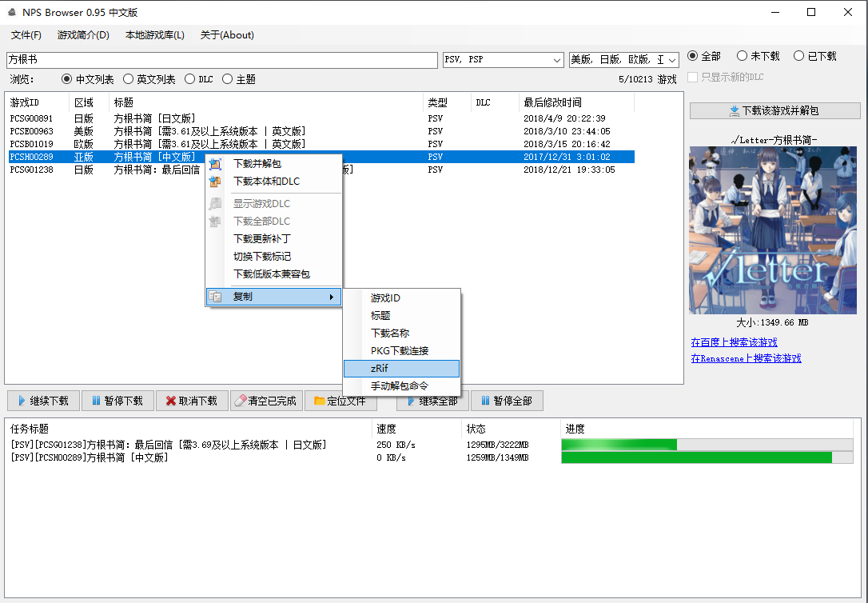Viewport: 868px width, 603px height.
Task: Click the pause icon on 暂停下载 button
Action: coord(94,401)
